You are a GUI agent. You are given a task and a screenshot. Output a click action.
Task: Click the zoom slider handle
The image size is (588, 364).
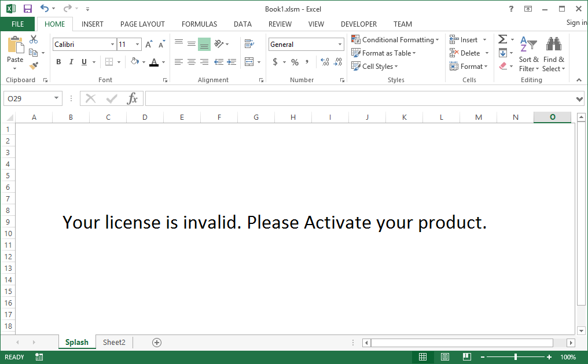click(x=516, y=357)
